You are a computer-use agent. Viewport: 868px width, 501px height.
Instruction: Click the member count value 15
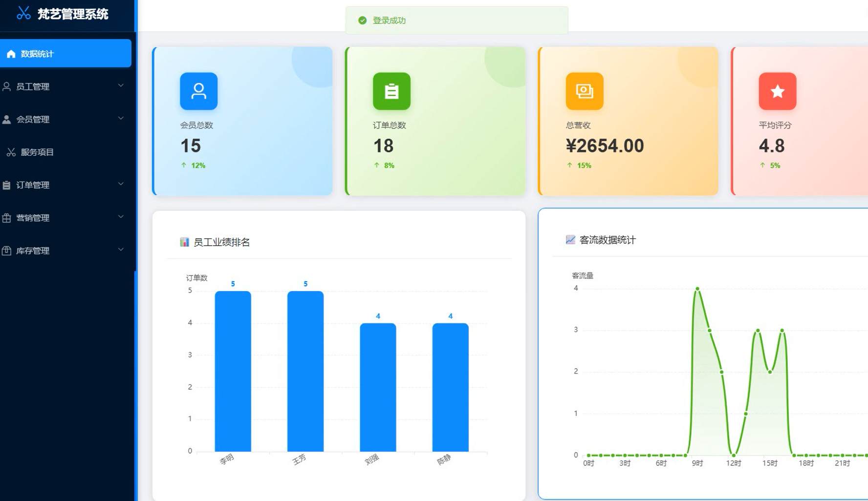(191, 146)
